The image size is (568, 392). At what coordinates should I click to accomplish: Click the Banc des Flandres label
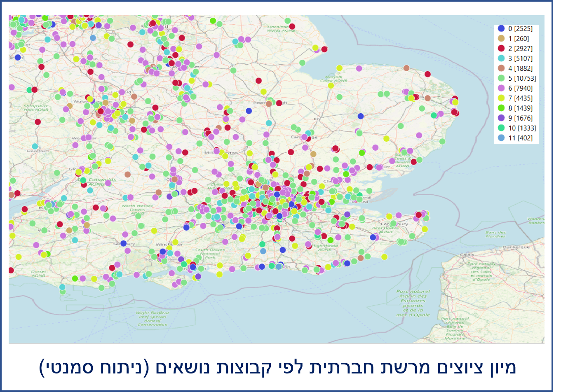(495, 234)
